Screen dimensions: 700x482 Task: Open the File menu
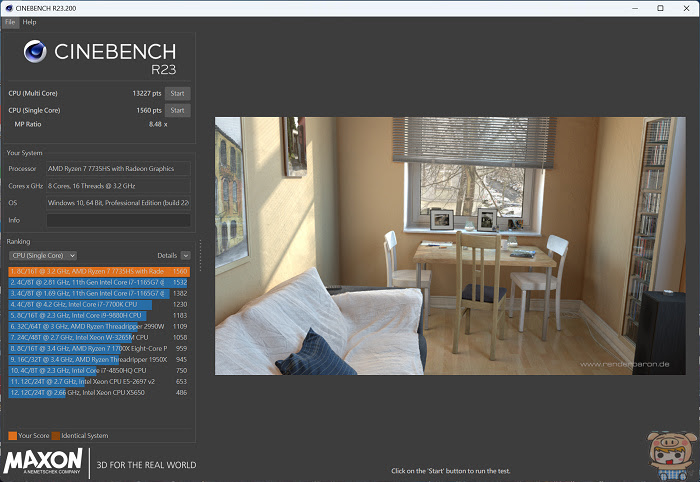(10, 22)
